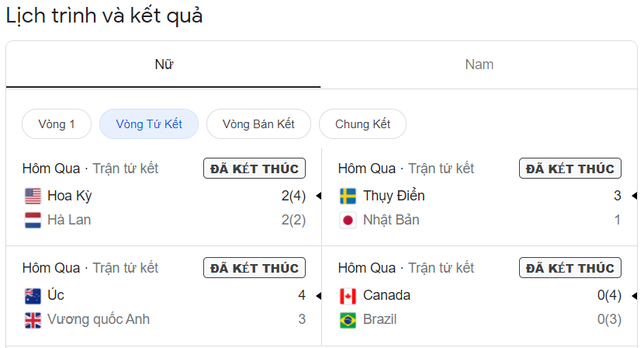
Task: Switch to the Nam tab
Action: pyautogui.click(x=479, y=64)
